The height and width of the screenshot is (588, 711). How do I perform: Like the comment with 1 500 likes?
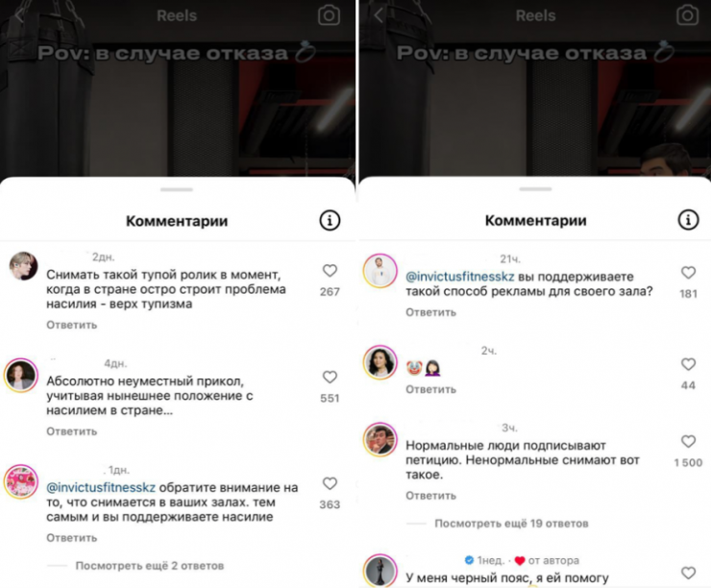(x=688, y=442)
